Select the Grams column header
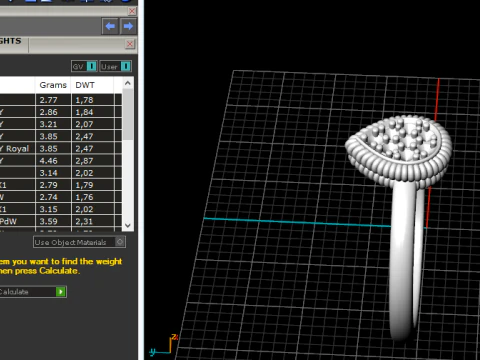The image size is (480, 360). [x=53, y=85]
